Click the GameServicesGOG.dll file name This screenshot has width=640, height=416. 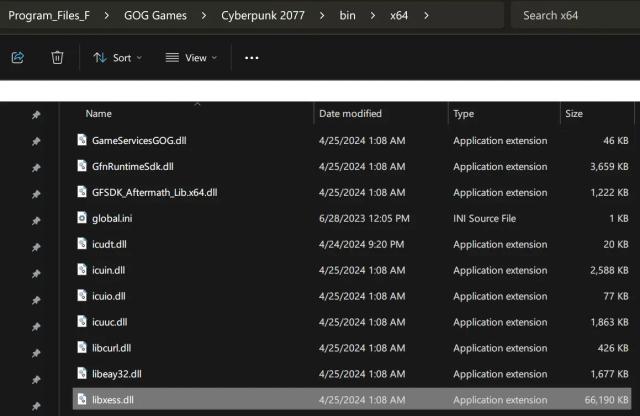click(139, 140)
